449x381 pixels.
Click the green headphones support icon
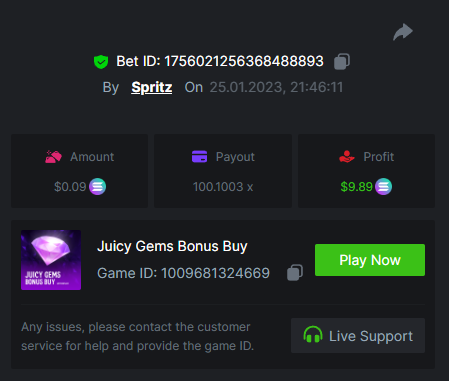[x=313, y=335]
